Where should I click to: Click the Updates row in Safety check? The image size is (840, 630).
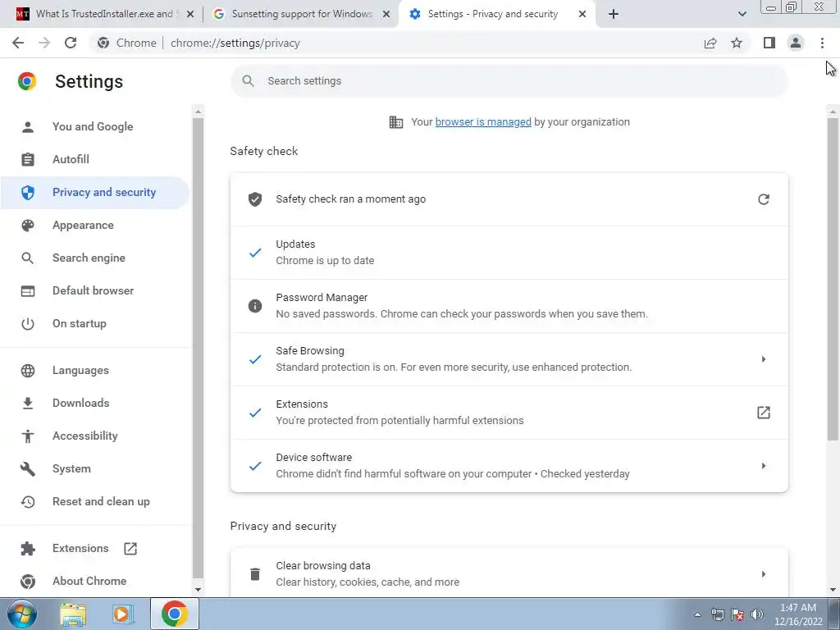coord(509,253)
